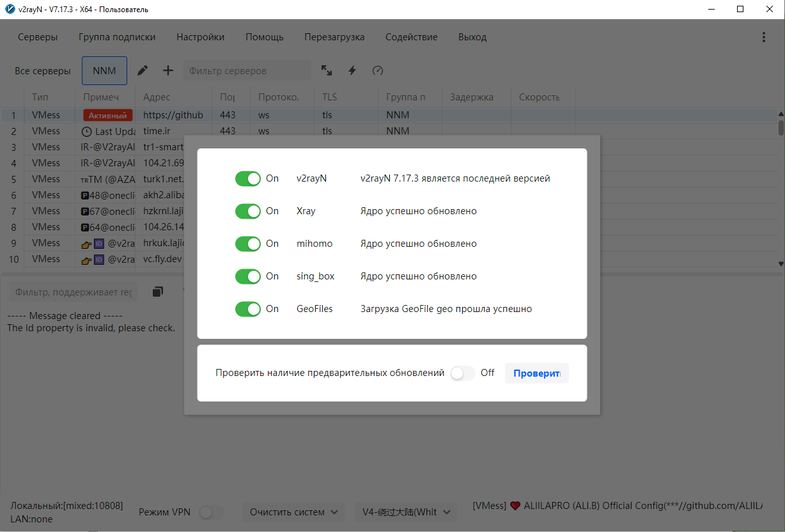Open the Серверы menu
This screenshot has height=532, width=785.
tap(38, 37)
